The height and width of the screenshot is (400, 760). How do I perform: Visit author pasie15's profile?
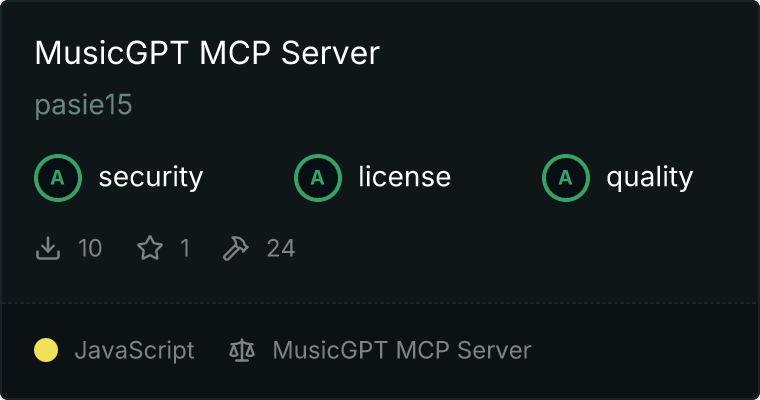click(83, 104)
